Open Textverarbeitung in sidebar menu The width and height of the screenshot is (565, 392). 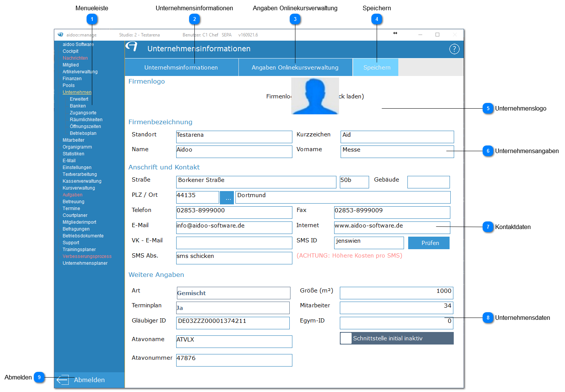(x=80, y=174)
